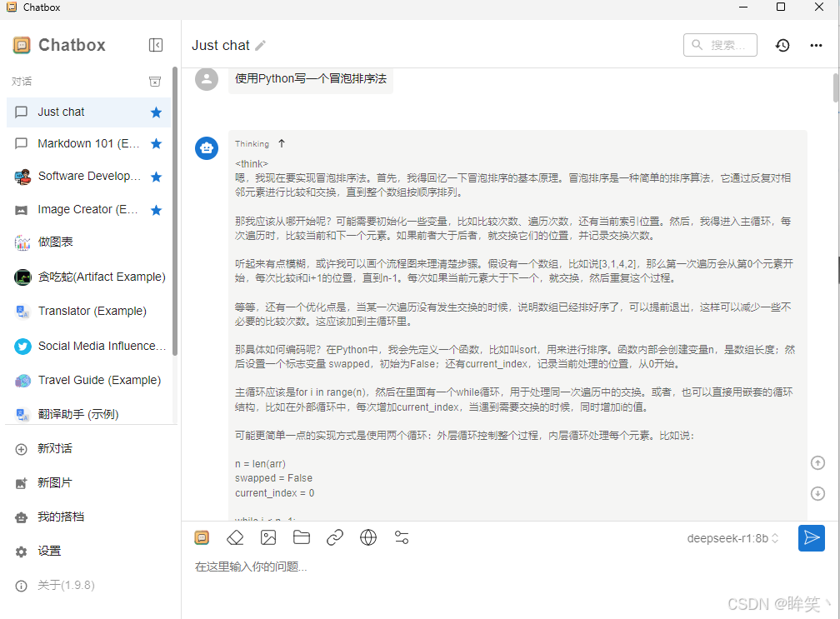Click the code line 'current_index = 0'
840x619 pixels.
(x=274, y=493)
